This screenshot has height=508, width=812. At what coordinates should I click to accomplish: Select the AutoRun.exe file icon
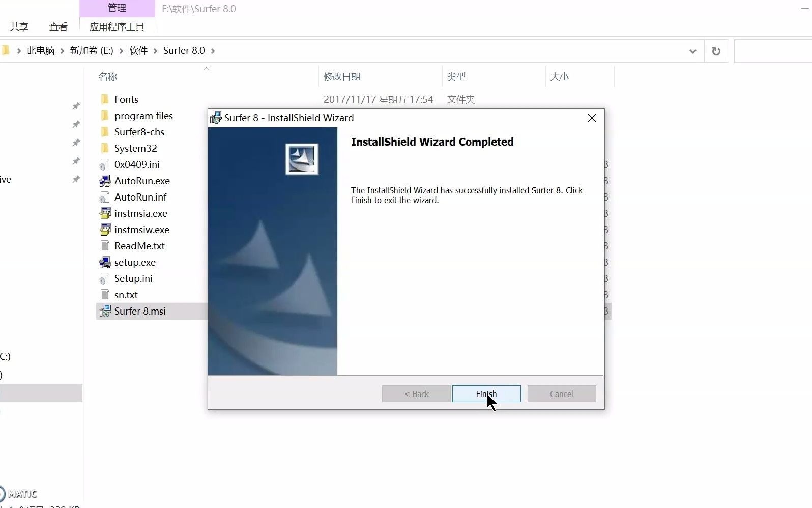click(105, 181)
